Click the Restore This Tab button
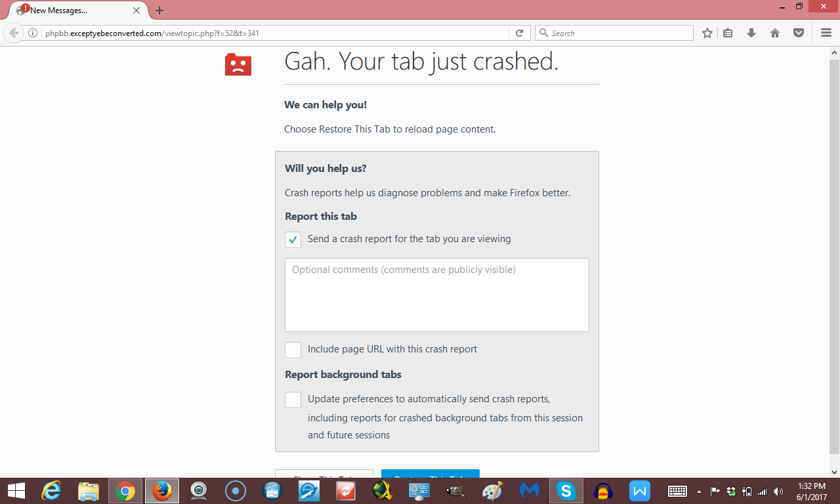The width and height of the screenshot is (840, 504). pos(430,474)
